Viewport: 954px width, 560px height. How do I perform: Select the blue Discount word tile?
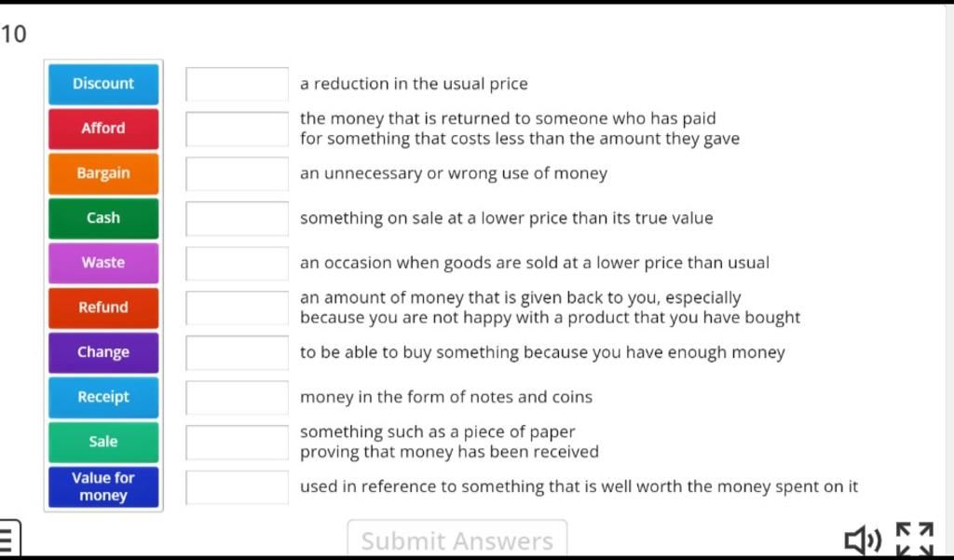(x=103, y=84)
